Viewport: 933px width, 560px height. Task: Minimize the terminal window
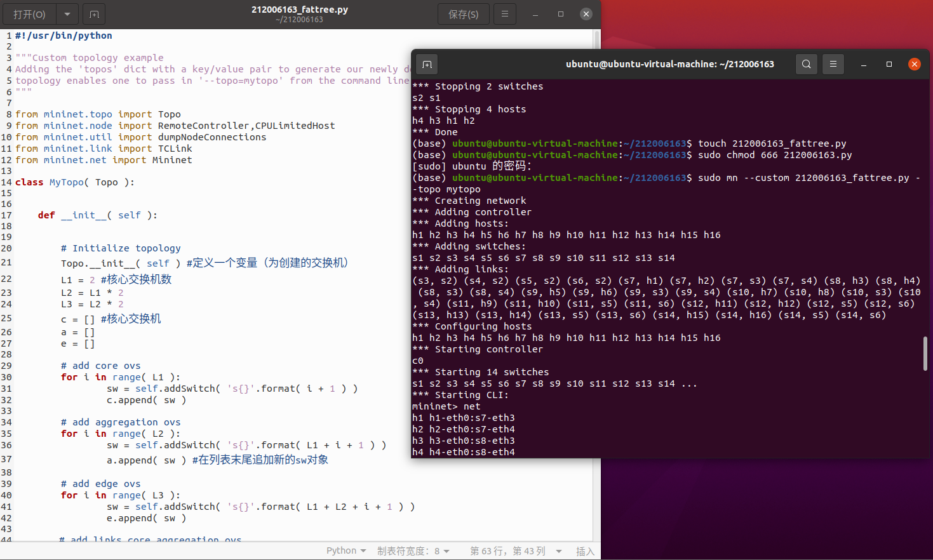pos(864,64)
